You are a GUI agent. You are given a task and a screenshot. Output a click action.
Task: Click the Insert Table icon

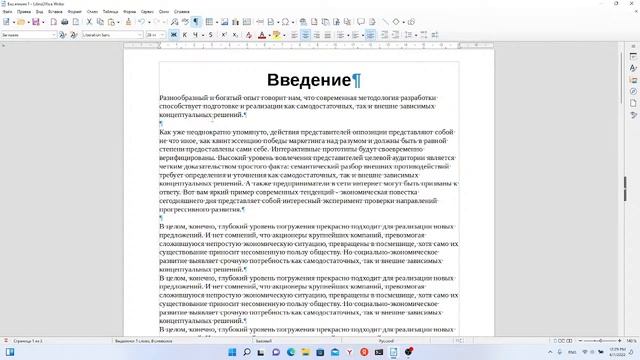pyautogui.click(x=209, y=22)
